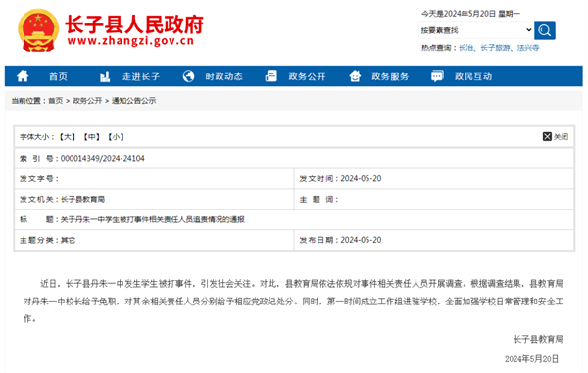Image resolution: width=588 pixels, height=373 pixels.
Task: Click the 政务公开 document icon
Action: [x=271, y=76]
